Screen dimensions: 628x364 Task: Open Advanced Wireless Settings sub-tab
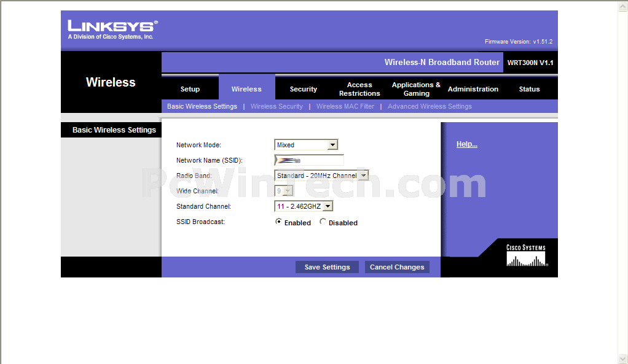tap(430, 106)
